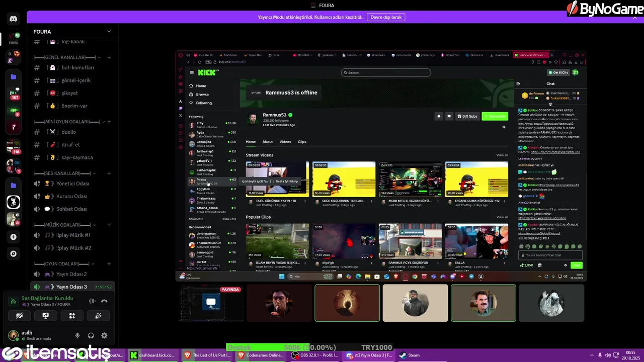Toggle noise suppression waveform icon
644x362 pixels.
click(x=92, y=301)
